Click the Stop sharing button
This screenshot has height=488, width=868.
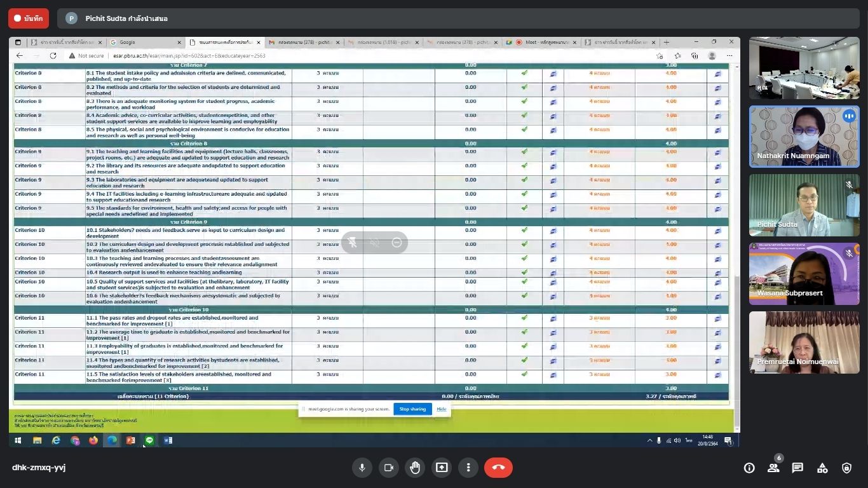pos(412,409)
